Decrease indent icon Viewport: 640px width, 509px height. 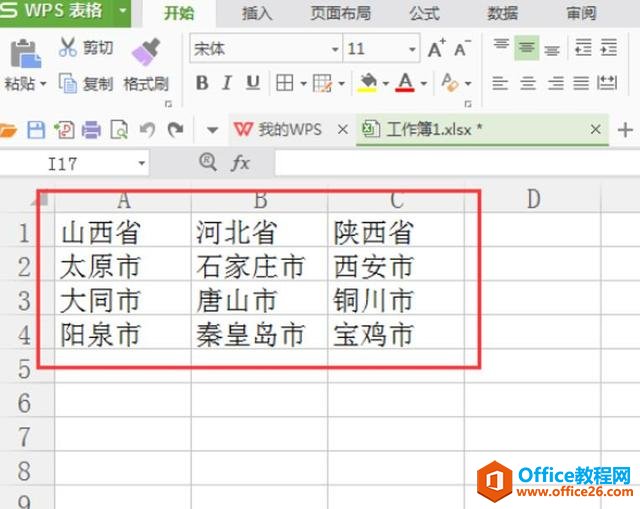(583, 47)
